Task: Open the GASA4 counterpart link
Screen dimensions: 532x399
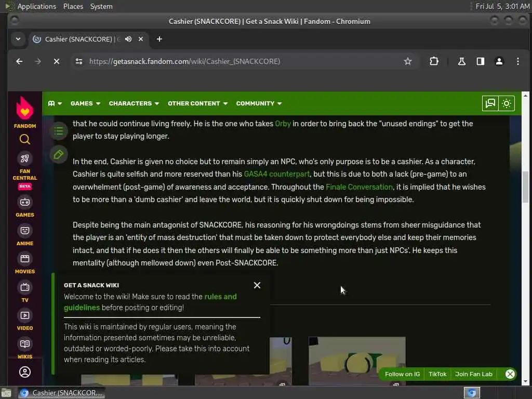Action: pos(276,174)
